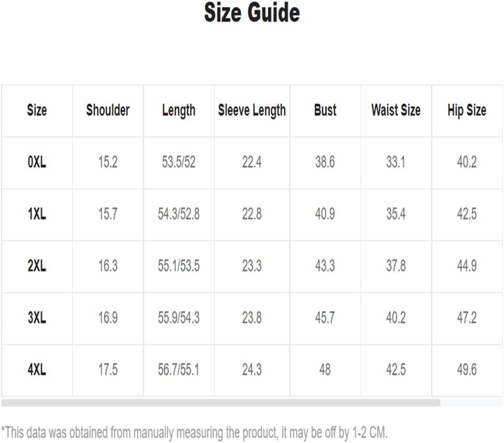Viewport: 504px width, 443px height.
Task: Select the 0XL size row label
Action: click(37, 162)
